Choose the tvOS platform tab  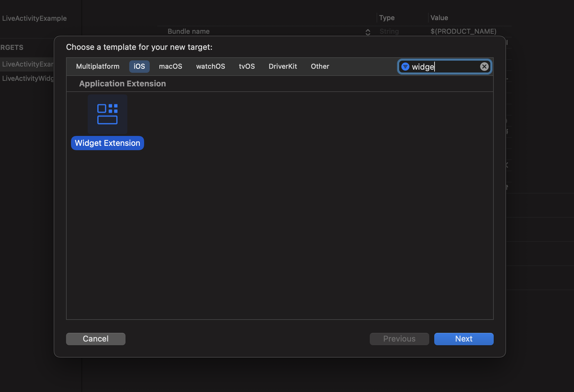click(247, 67)
